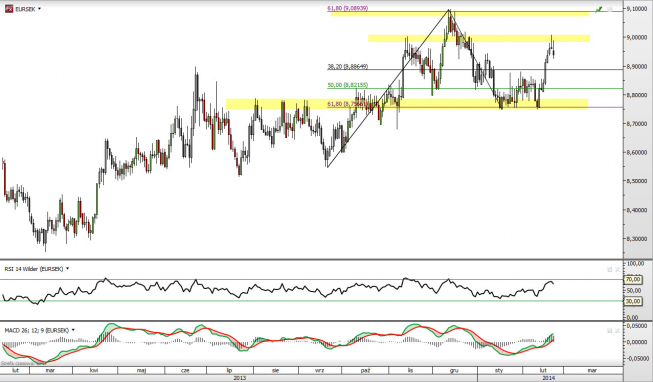This screenshot has width=653, height=382.
Task: Click the 8,40000 price axis label
Action: pyautogui.click(x=637, y=210)
